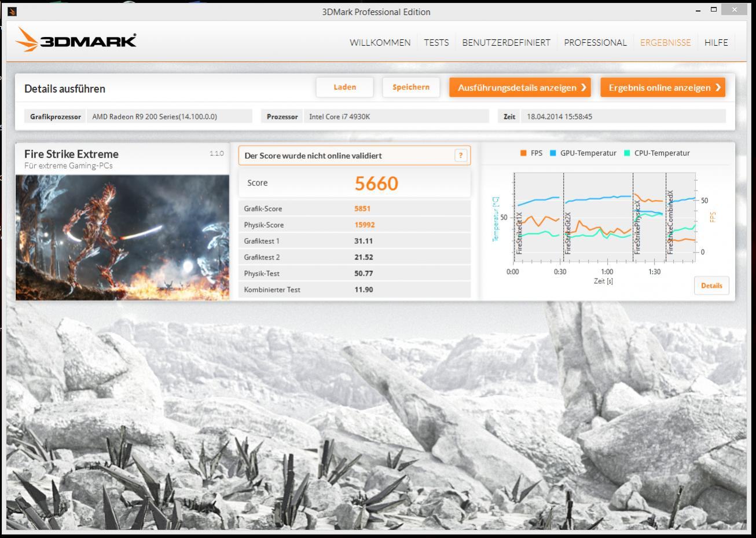Click the Grafiktest 2 value 21.52
The height and width of the screenshot is (538, 756).
364,257
